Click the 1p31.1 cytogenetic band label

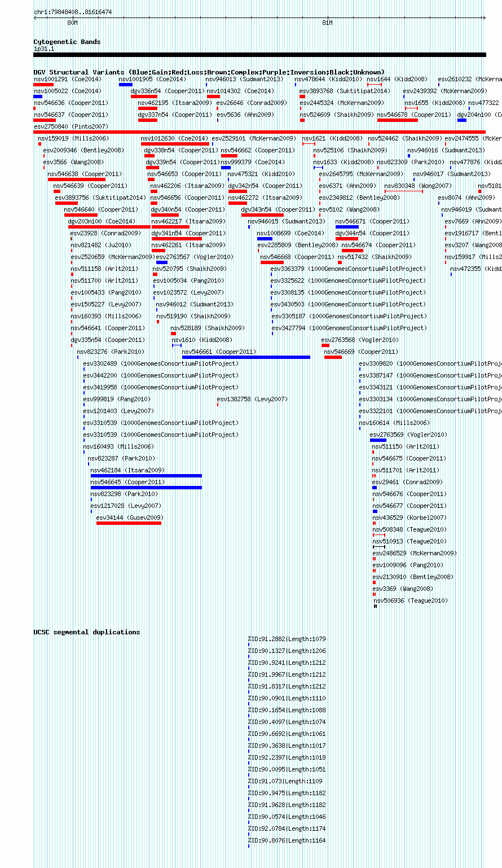(44, 49)
